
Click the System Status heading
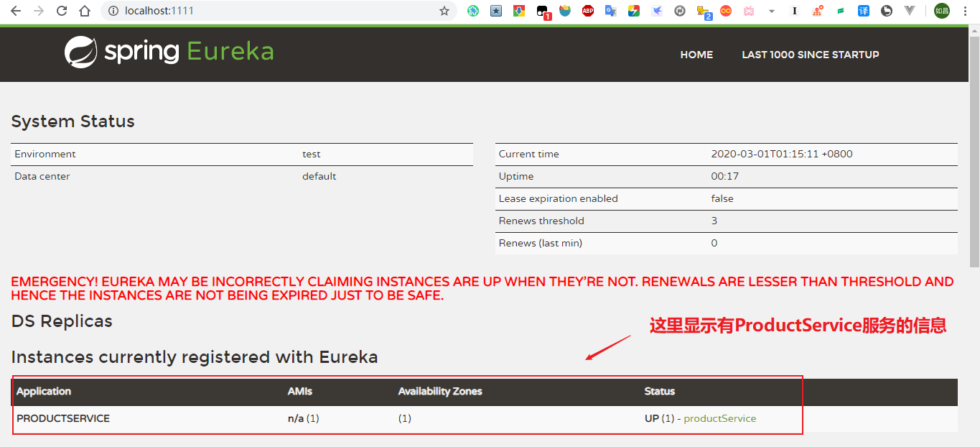tap(73, 121)
